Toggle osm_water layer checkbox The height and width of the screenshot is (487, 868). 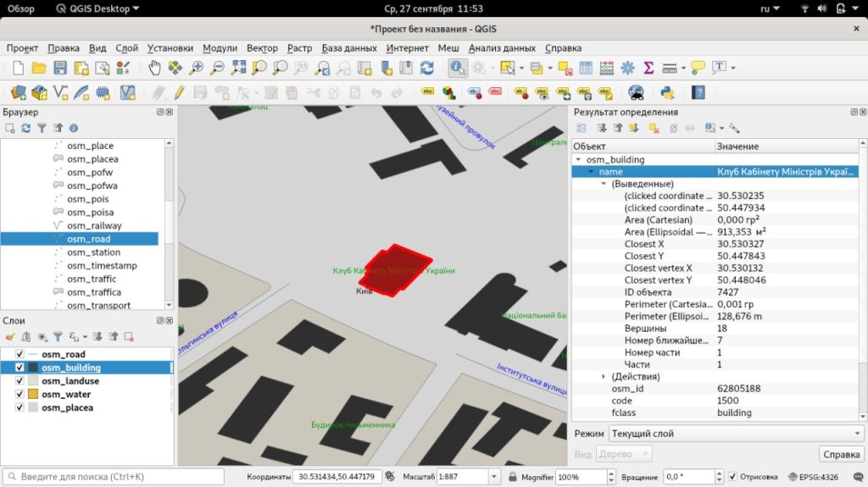click(19, 394)
